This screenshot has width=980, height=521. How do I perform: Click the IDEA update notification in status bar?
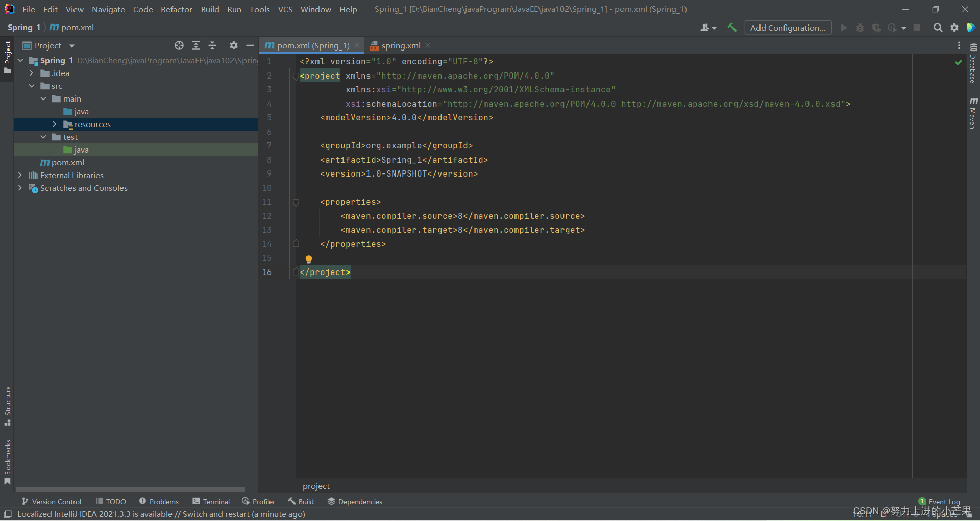point(161,514)
